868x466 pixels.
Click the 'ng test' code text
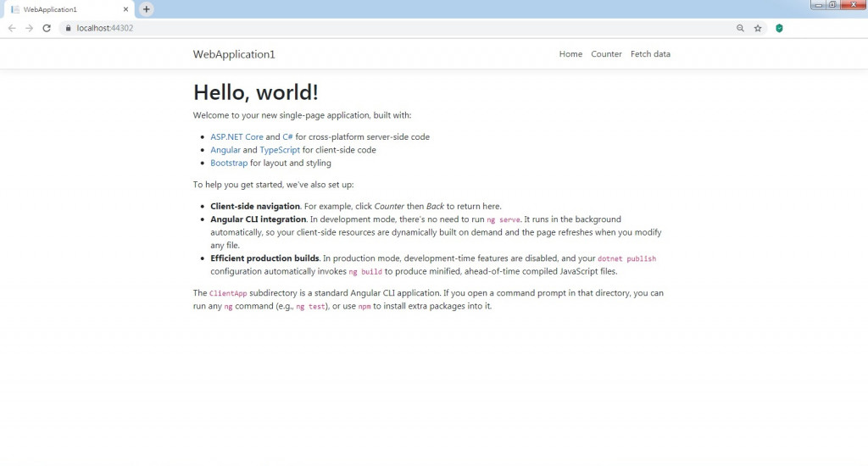coord(310,307)
